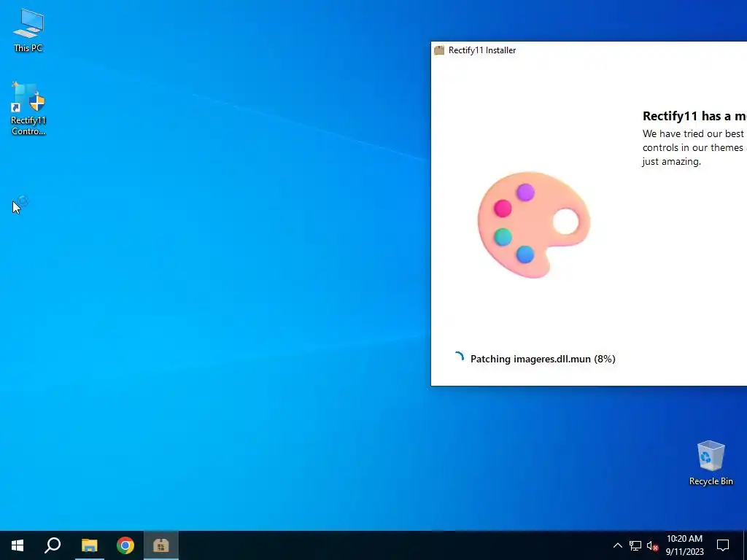Image resolution: width=747 pixels, height=560 pixels.
Task: Click the paint palette illustration
Action: [533, 225]
